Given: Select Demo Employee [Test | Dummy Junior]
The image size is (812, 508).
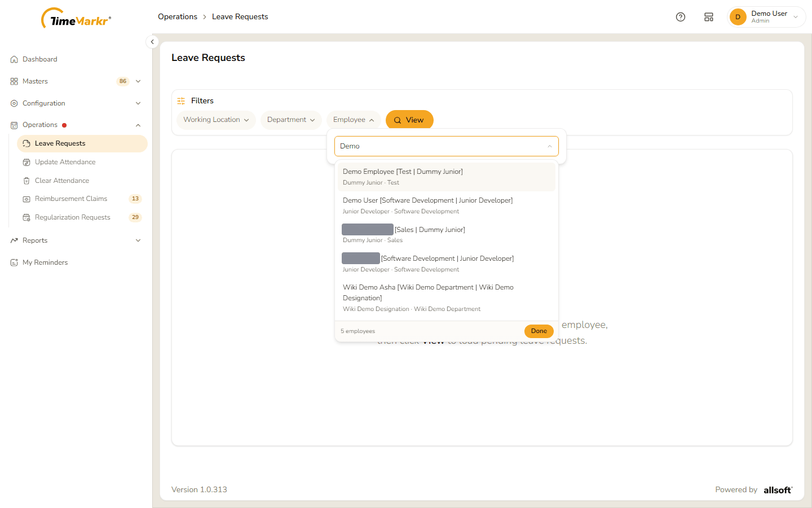Looking at the screenshot, I should pos(447,177).
